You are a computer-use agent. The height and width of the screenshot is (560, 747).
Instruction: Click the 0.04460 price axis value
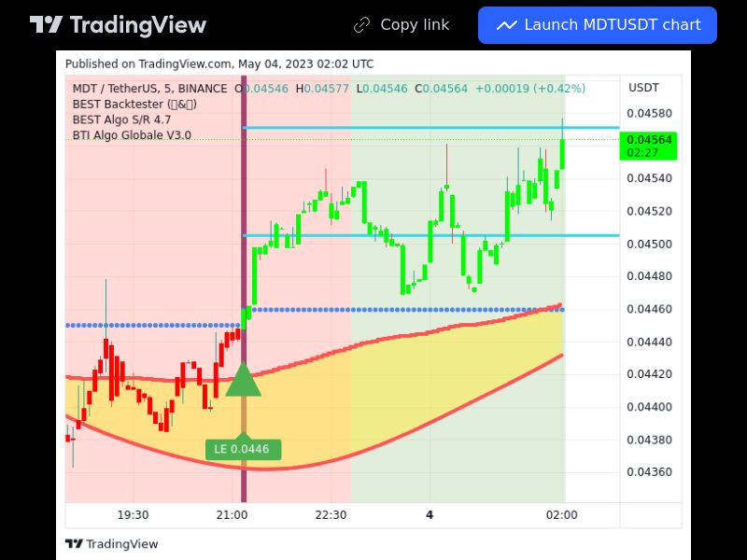click(x=649, y=309)
